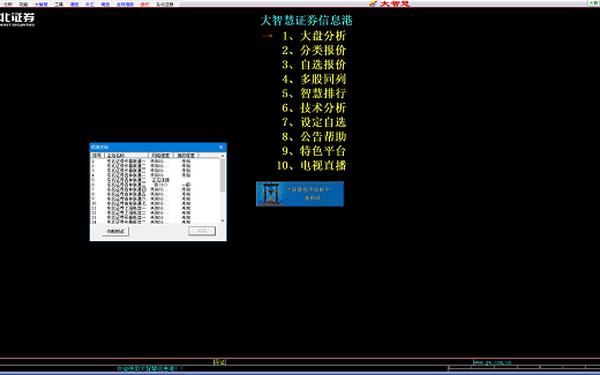Select 自选报价 menu entry
Screen dimensions: 600x375
[x=314, y=65]
